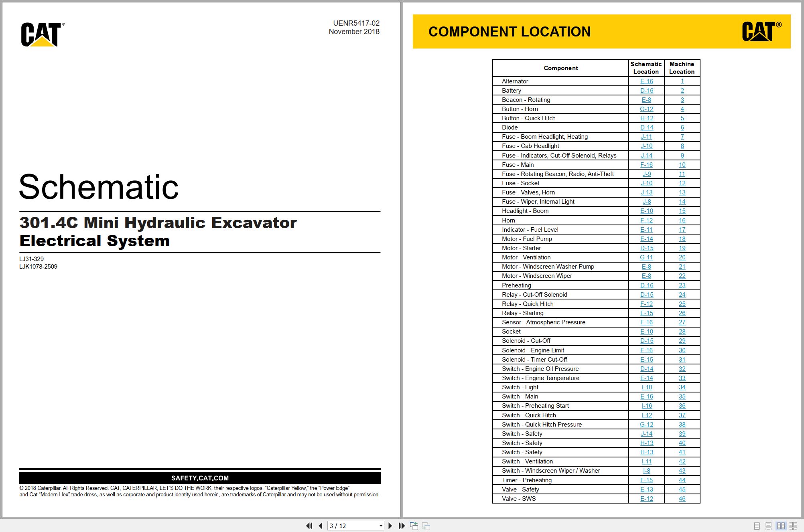Open Motor - Windscreen Wiper location 22
This screenshot has width=804, height=532.
(682, 276)
